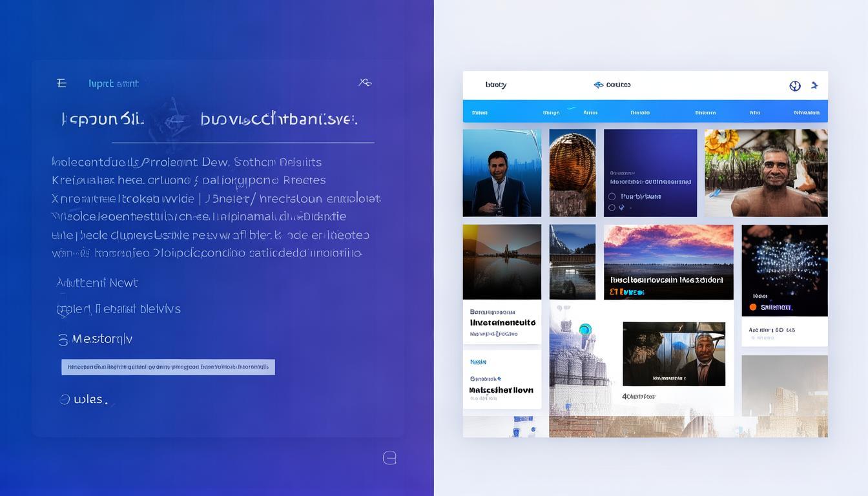Click the orange and blue link under sunset headline
This screenshot has height=496, width=868.
[x=627, y=292]
